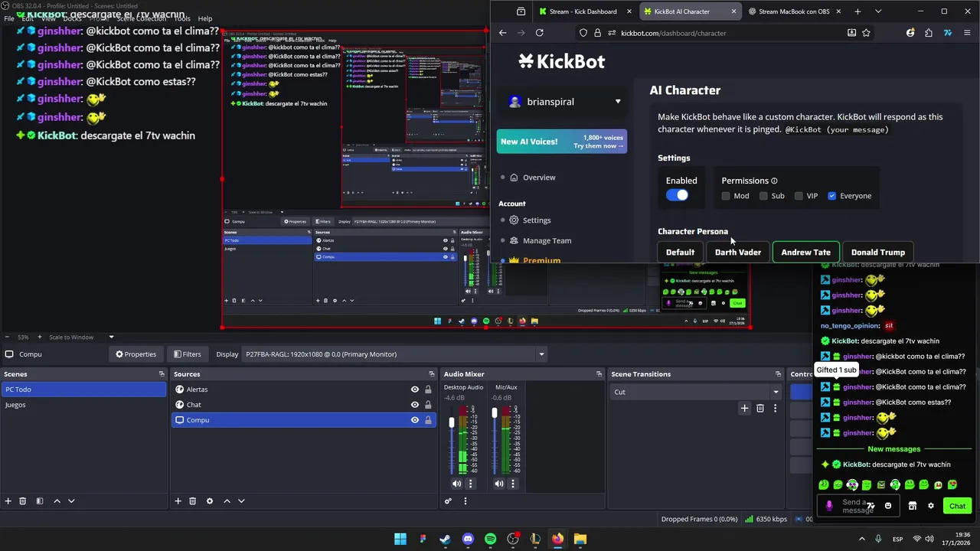The width and height of the screenshot is (980, 551).
Task: Open the emoji picker in the chat input
Action: point(888,506)
